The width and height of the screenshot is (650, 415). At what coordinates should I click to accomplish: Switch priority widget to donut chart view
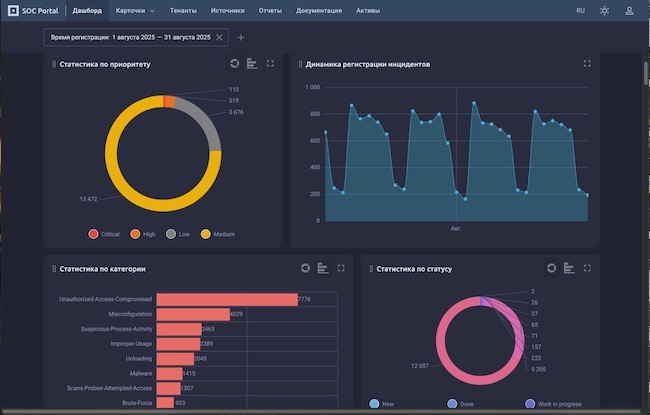click(234, 63)
